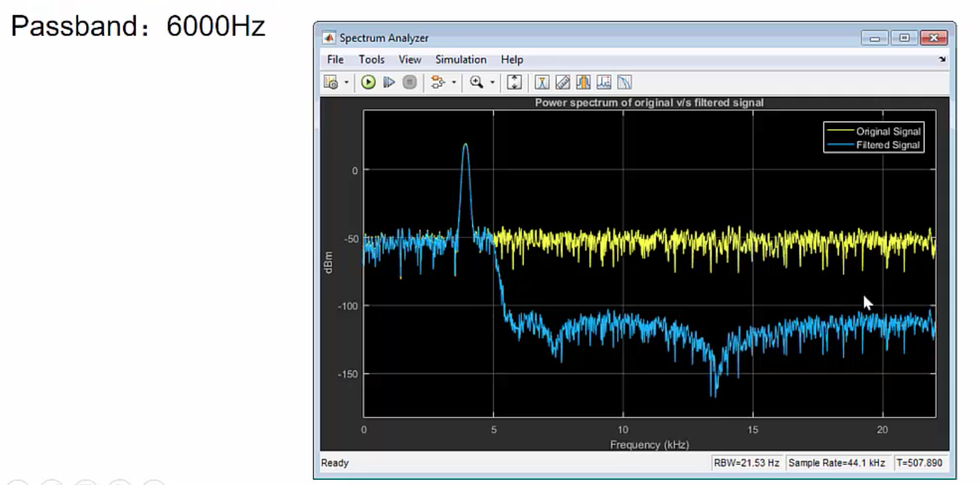Maximize the Spectrum Analyzer window
Screen dimensions: 980x485
(x=904, y=38)
